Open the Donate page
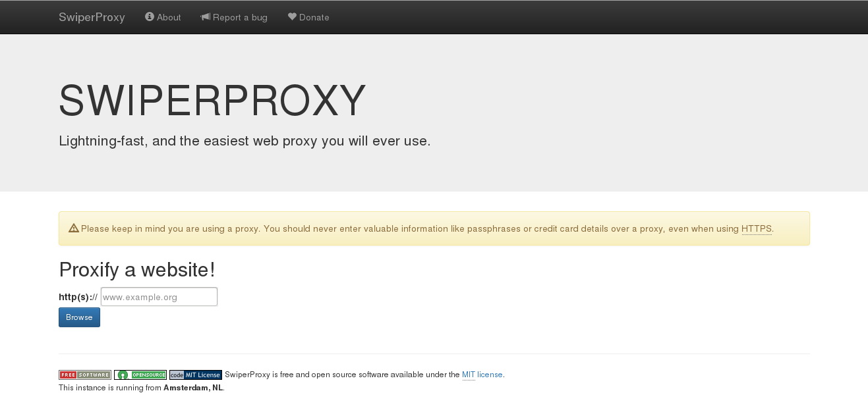 [x=308, y=17]
